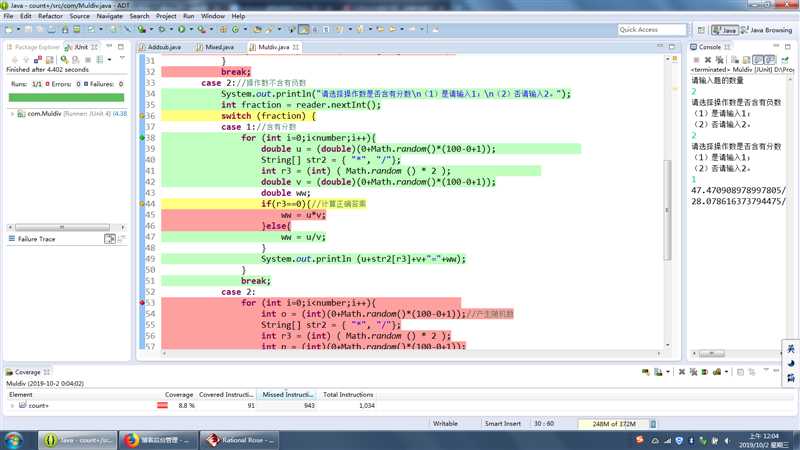800x450 pixels.
Task: Open Debug button dropdown arrow
Action: pyautogui.click(x=171, y=30)
